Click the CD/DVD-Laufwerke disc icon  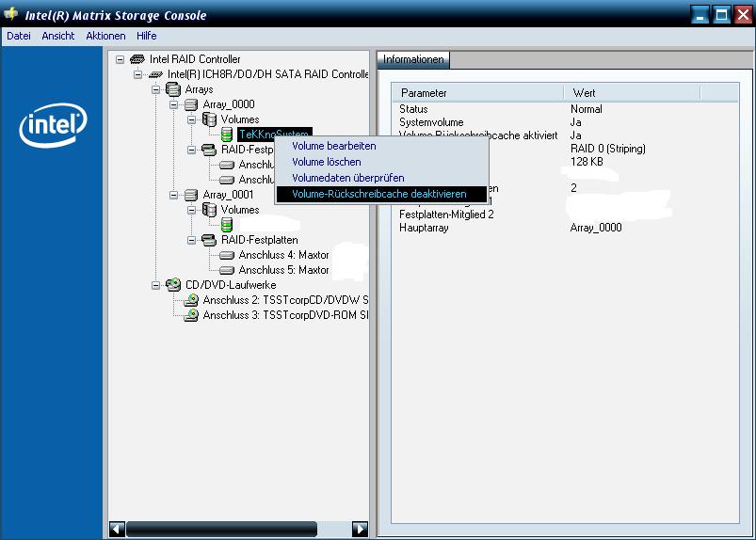173,285
